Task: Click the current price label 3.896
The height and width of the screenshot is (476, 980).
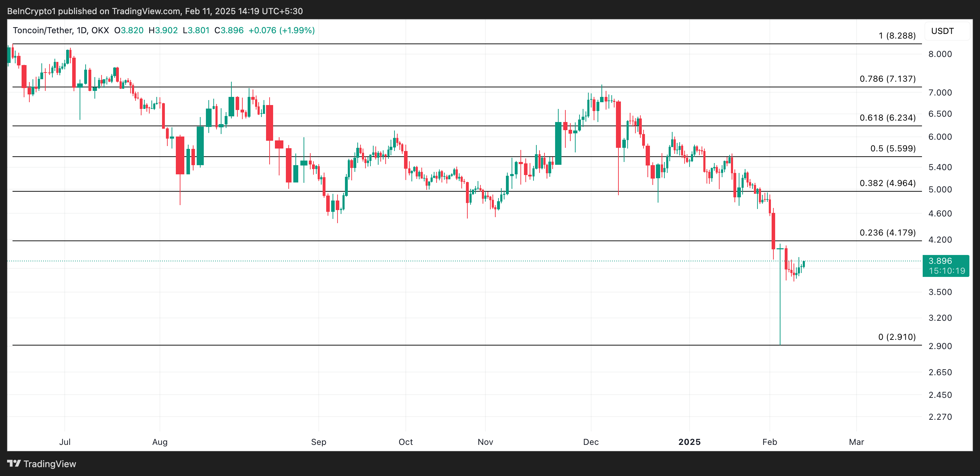Action: (x=940, y=261)
